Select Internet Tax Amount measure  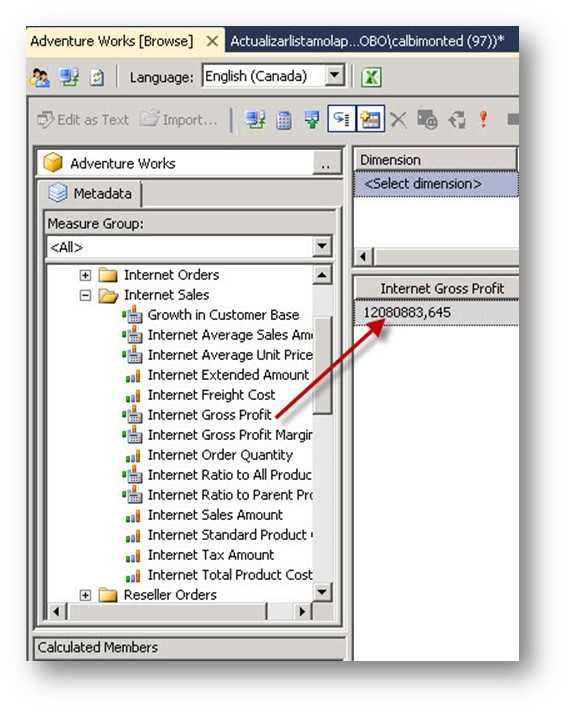[211, 555]
